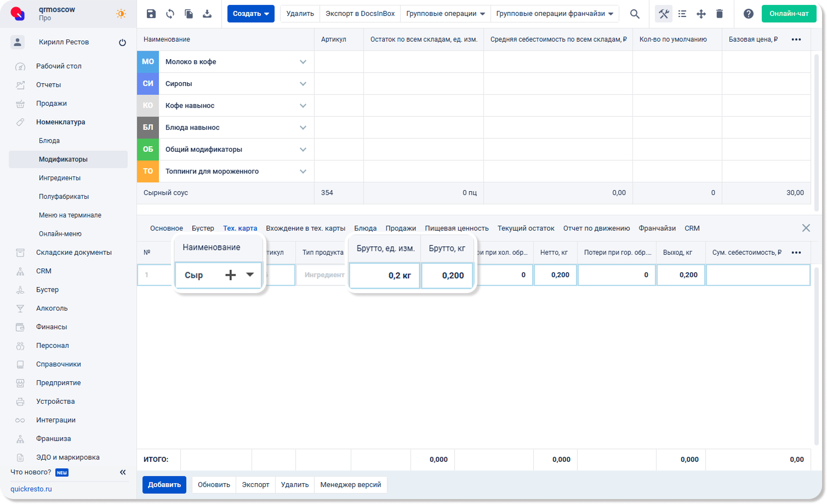The image size is (827, 504).
Task: Click the plus icon next to Сыр
Action: pos(231,275)
